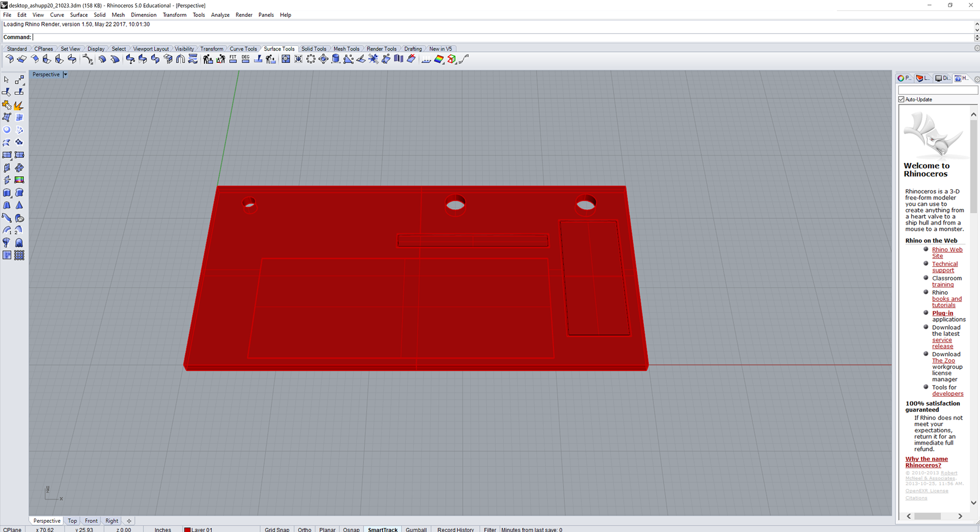The width and height of the screenshot is (980, 532).
Task: Toggle SmartTrack in status bar
Action: [x=383, y=529]
